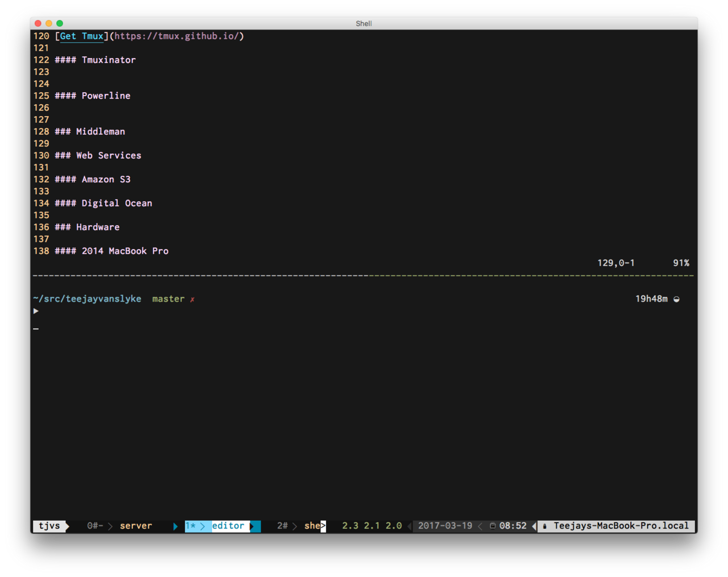Click line number 129
Image resolution: width=728 pixels, height=577 pixels.
41,143
